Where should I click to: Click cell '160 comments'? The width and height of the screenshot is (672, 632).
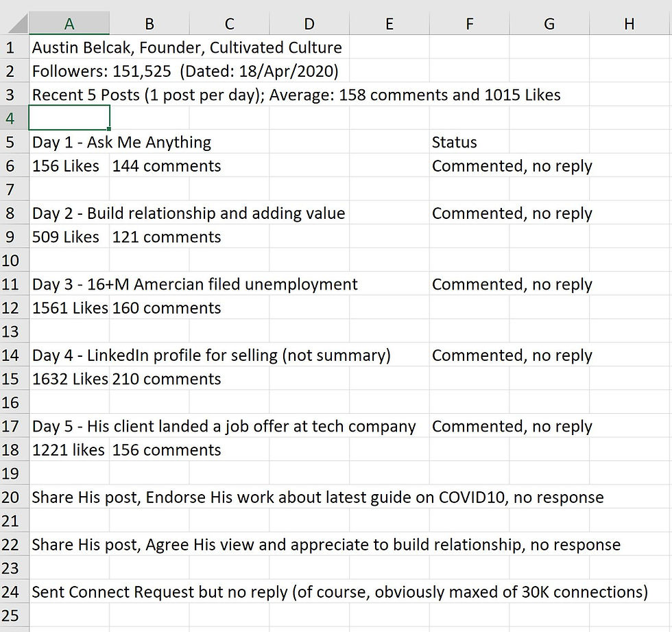pyautogui.click(x=166, y=308)
